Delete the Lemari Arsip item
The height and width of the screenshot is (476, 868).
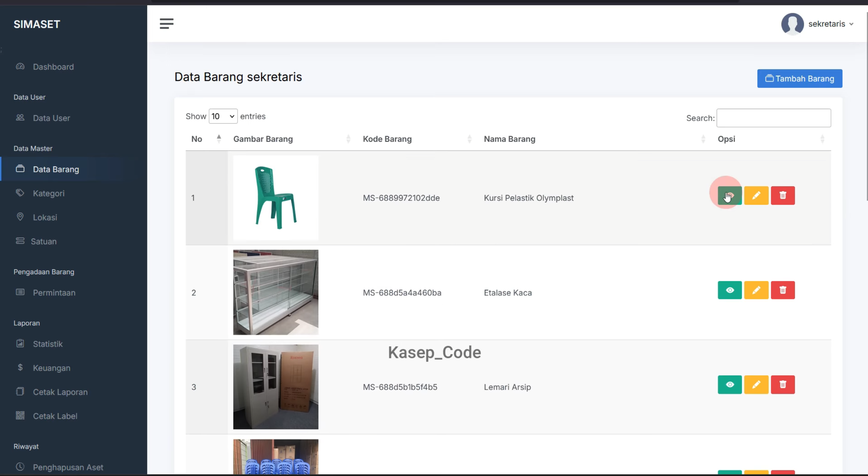pos(782,385)
